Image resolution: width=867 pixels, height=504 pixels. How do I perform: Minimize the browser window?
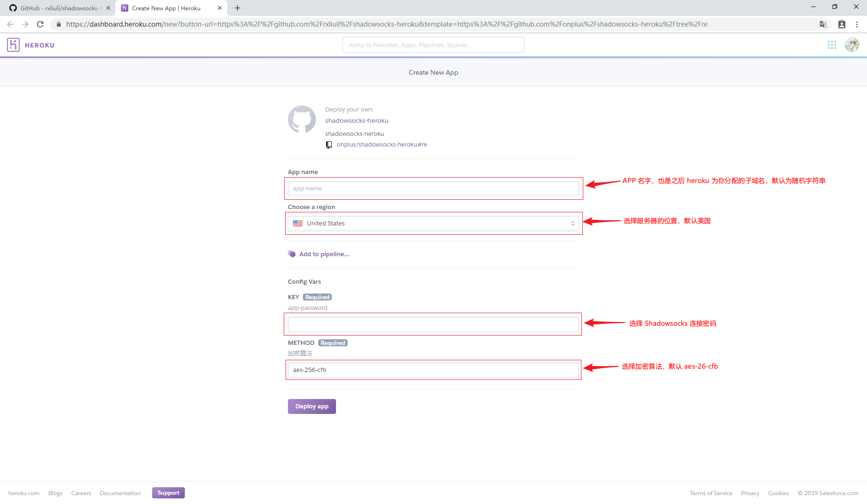tap(813, 7)
